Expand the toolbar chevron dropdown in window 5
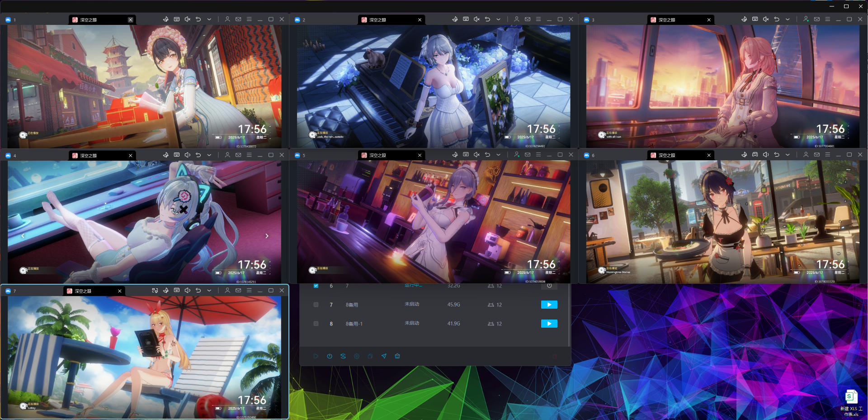 point(498,155)
